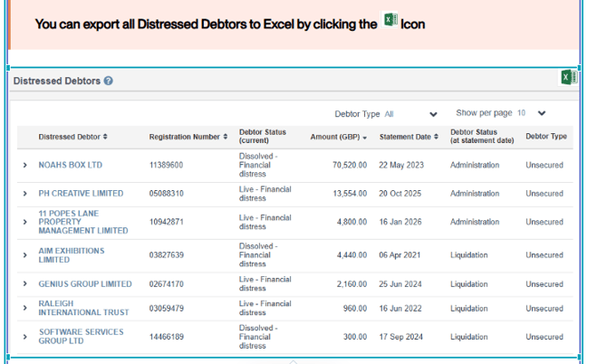Viewport: 607px width, 364px height.
Task: Expand the 11 POPES LANE PROPERTY row
Action: point(25,223)
